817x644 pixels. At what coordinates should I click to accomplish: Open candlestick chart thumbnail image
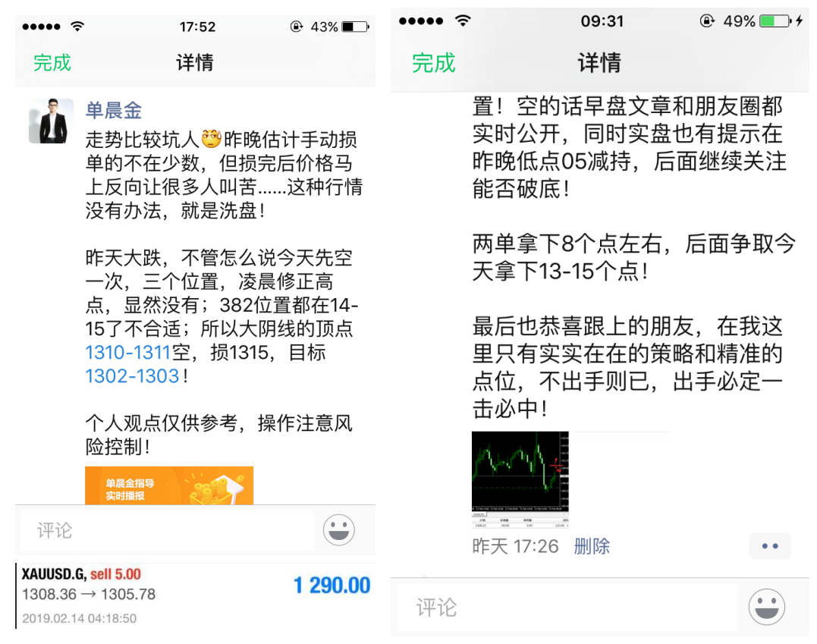click(520, 479)
